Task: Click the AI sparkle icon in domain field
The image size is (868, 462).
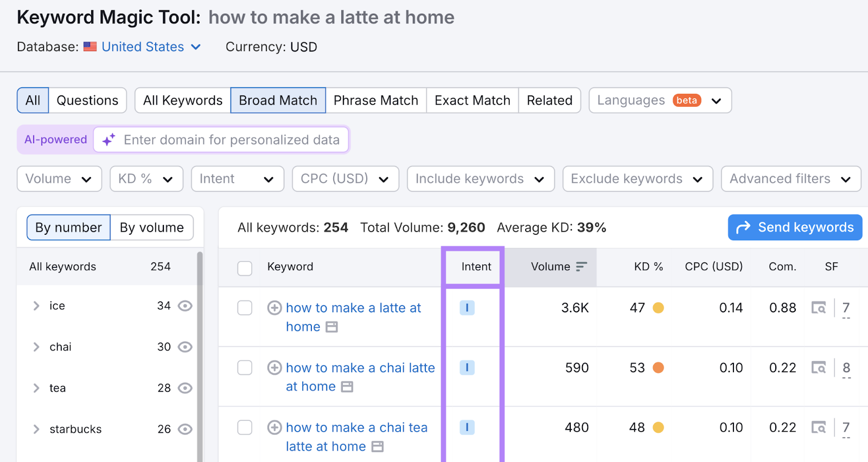Action: coord(107,139)
